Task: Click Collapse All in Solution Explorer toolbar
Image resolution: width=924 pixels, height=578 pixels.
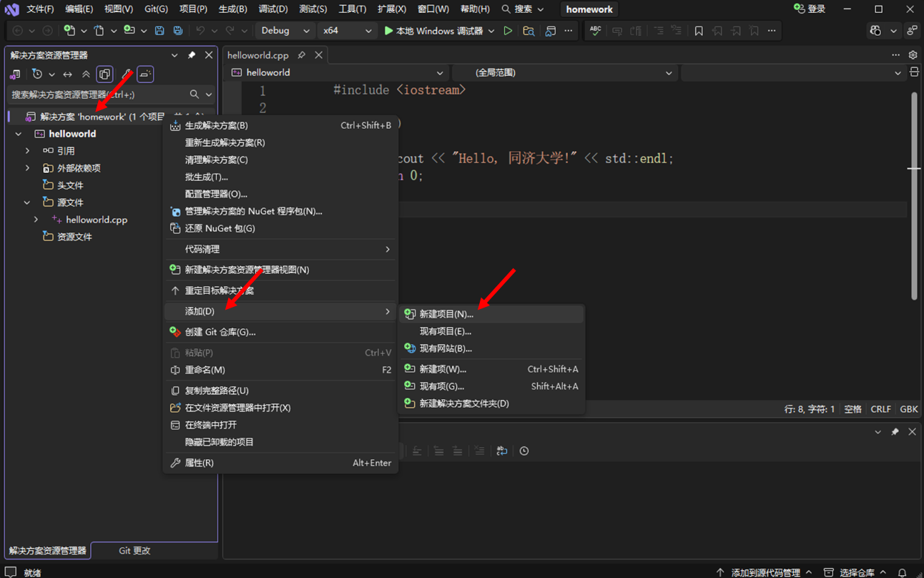Action: [86, 74]
